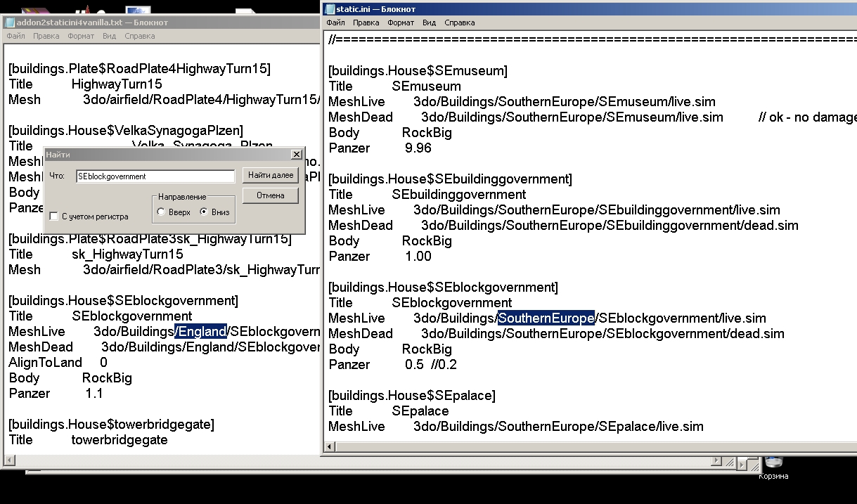Click MeshLive SEpalace/live.sim line
Viewport: 857px width, 504px height.
coord(516,427)
